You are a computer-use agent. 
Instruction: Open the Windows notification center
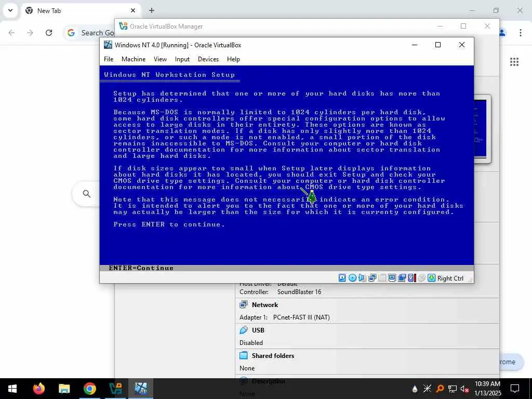click(x=515, y=389)
